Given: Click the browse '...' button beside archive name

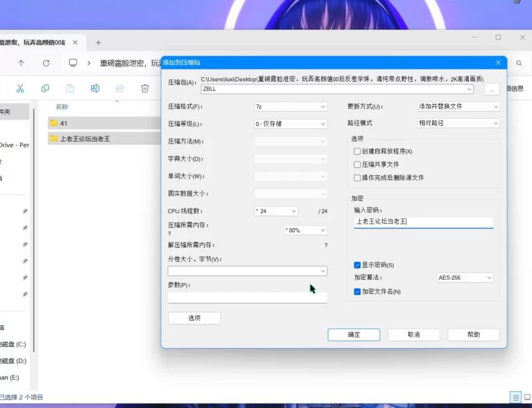Looking at the screenshot, I should [491, 89].
